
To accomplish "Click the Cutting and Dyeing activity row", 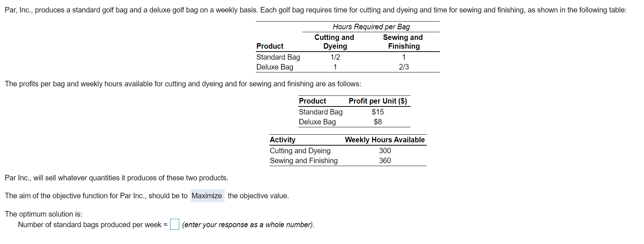I will coord(300,151).
